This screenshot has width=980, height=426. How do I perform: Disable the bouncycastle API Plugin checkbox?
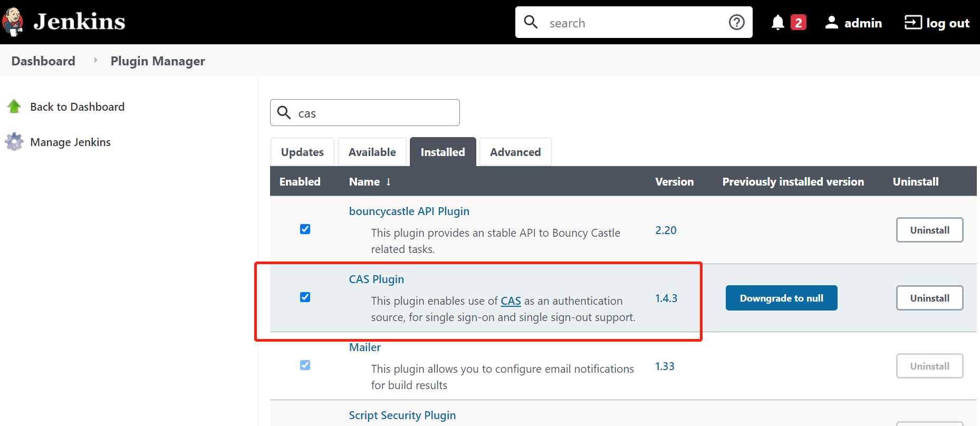305,229
